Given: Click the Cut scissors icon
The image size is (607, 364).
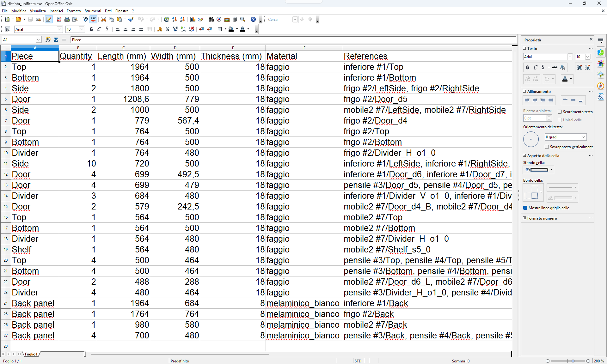Looking at the screenshot, I should click(103, 20).
